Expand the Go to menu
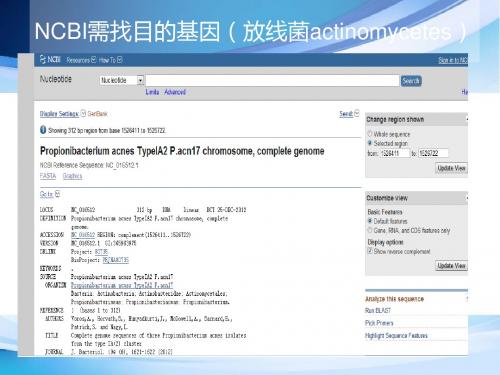 click(50, 194)
